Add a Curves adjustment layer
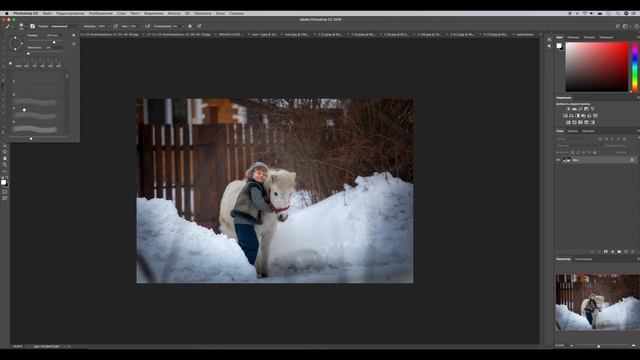This screenshot has width=640, height=360. 580,109
